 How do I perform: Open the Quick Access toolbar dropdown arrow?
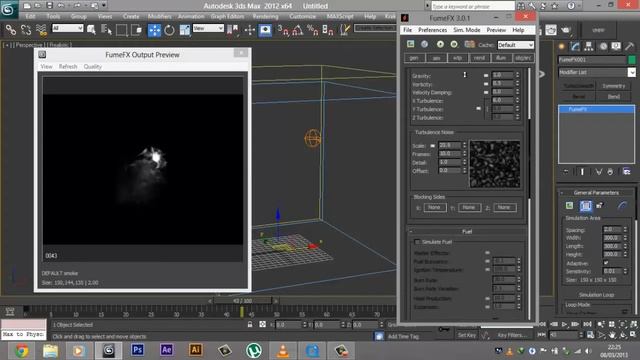tap(104, 5)
